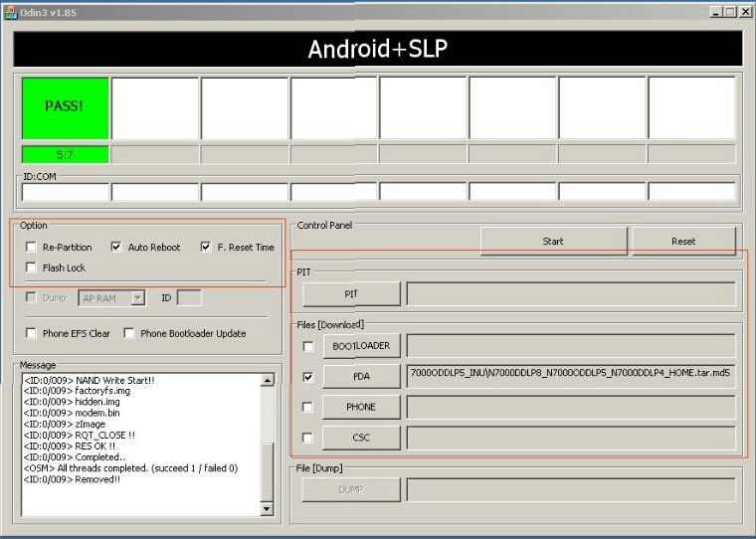Screen dimensions: 756x539
Task: Click the green 5:7 progress bar
Action: [x=66, y=155]
